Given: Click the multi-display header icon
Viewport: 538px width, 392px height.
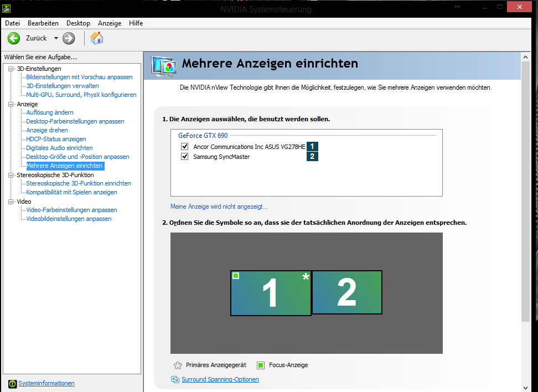Looking at the screenshot, I should pyautogui.click(x=163, y=66).
